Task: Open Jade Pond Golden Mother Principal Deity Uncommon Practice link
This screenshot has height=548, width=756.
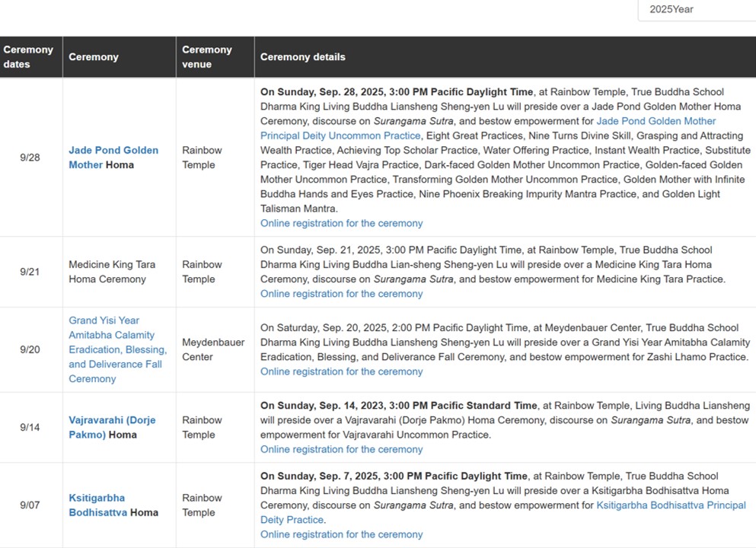Action: pos(488,128)
